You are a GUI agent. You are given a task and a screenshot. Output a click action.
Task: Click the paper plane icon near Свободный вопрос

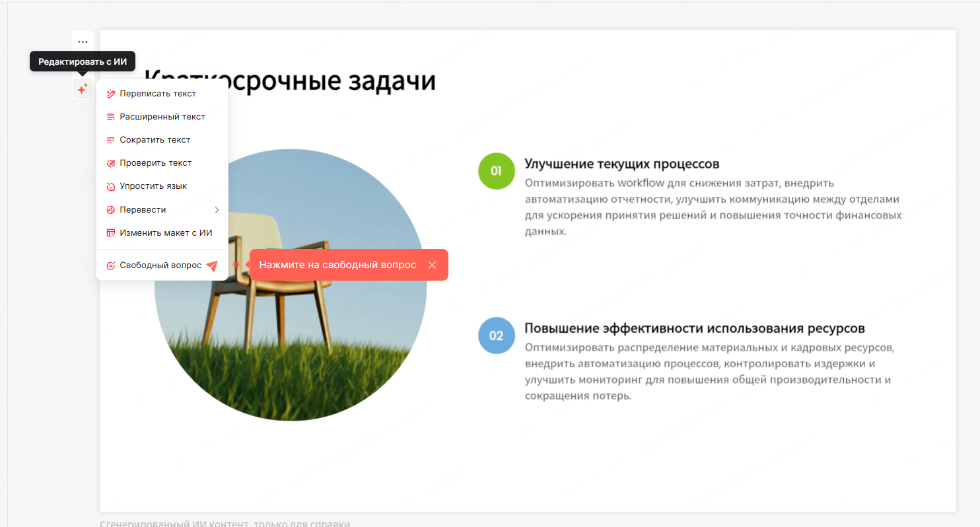click(x=211, y=265)
